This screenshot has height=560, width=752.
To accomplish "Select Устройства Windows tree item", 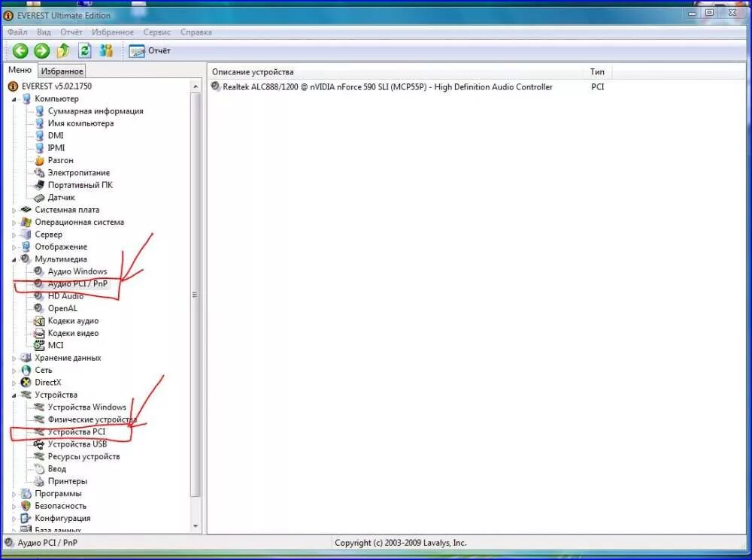I will click(86, 407).
